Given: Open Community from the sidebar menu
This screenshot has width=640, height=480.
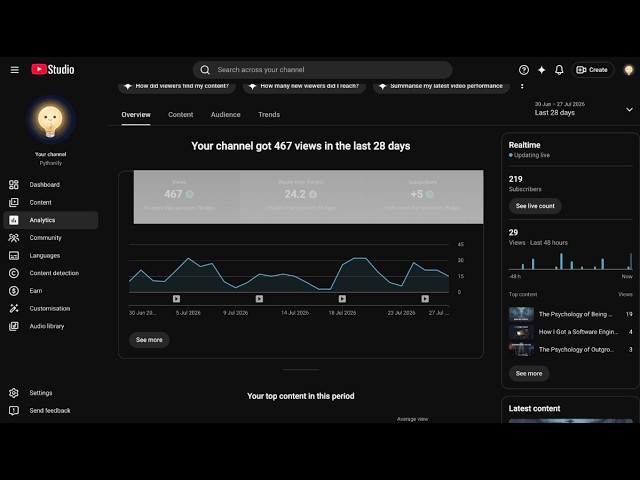Looking at the screenshot, I should click(x=51, y=238).
